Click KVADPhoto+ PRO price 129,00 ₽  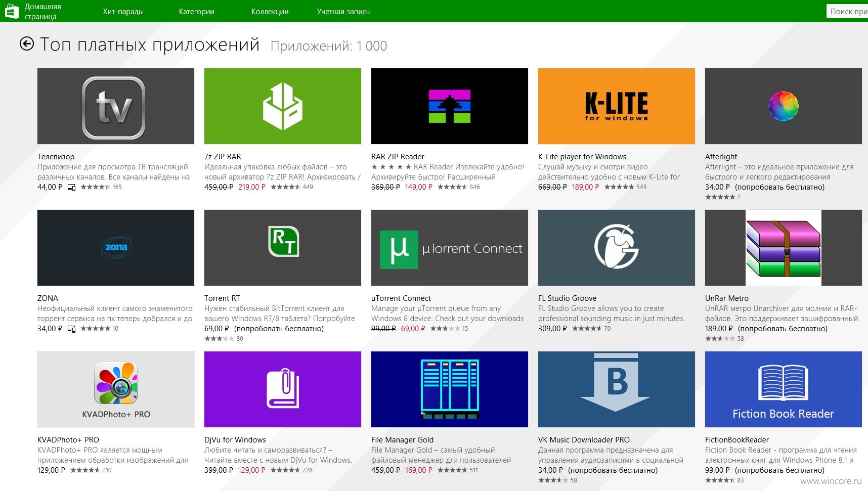coord(52,470)
